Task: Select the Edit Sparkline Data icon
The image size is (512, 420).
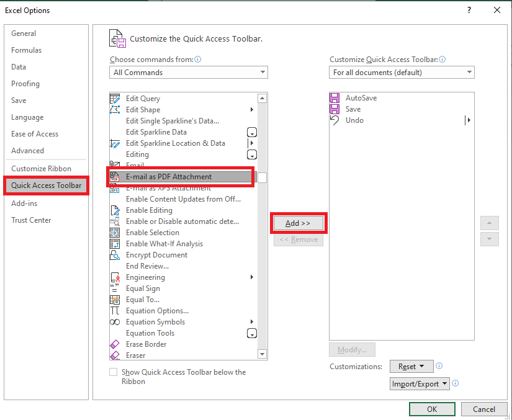Action: (x=115, y=132)
